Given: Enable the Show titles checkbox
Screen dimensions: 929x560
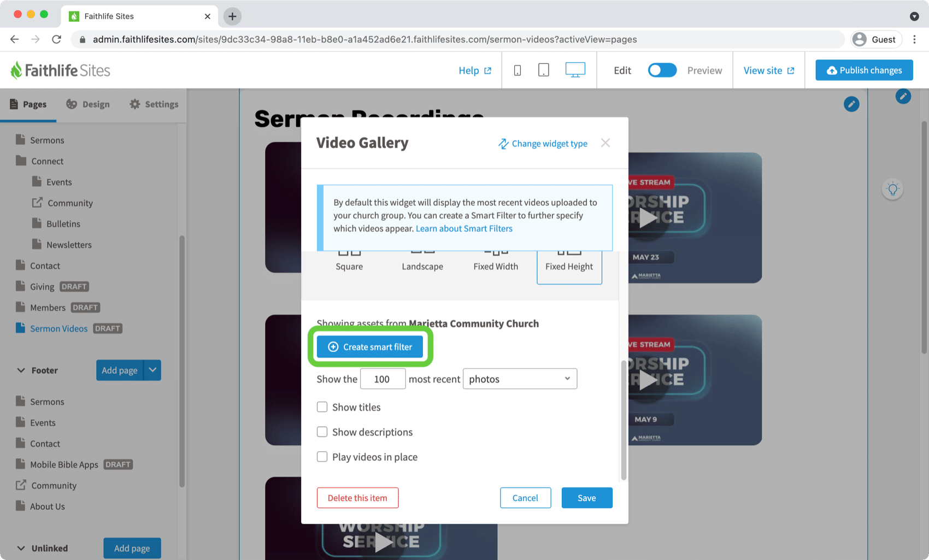Looking at the screenshot, I should pos(322,407).
